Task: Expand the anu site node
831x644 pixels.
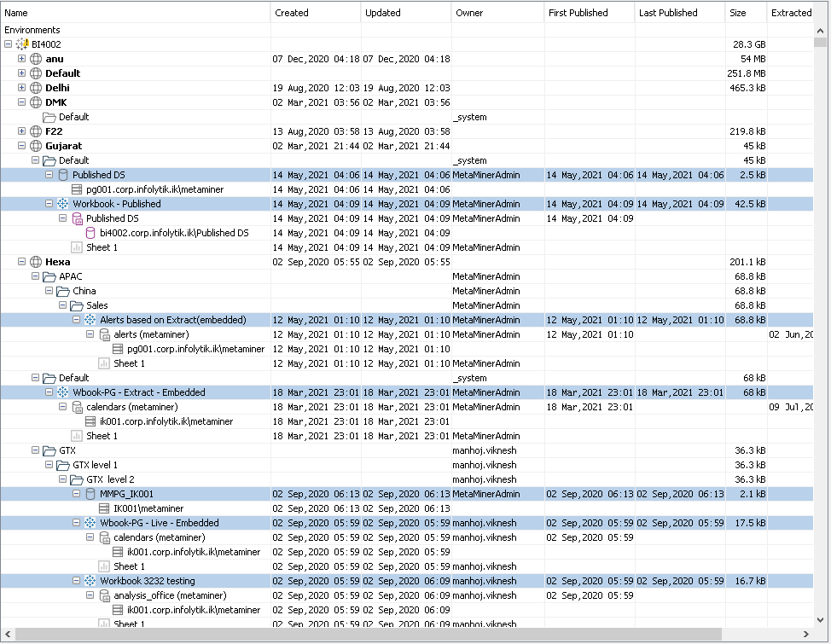Action: pyautogui.click(x=21, y=58)
